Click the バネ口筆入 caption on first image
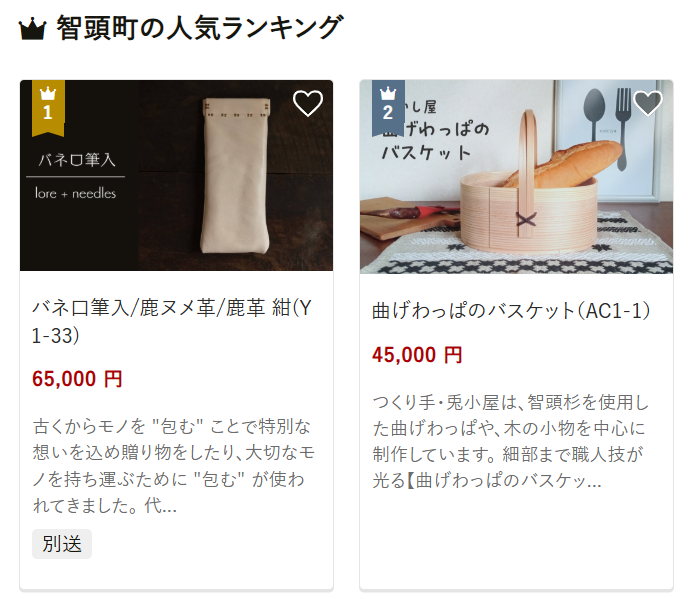This screenshot has height=599, width=696. [77, 159]
